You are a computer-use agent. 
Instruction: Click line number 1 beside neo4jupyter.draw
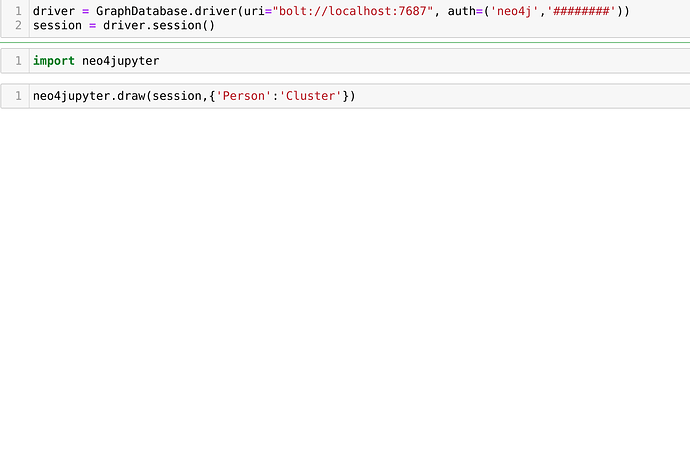(x=18, y=96)
